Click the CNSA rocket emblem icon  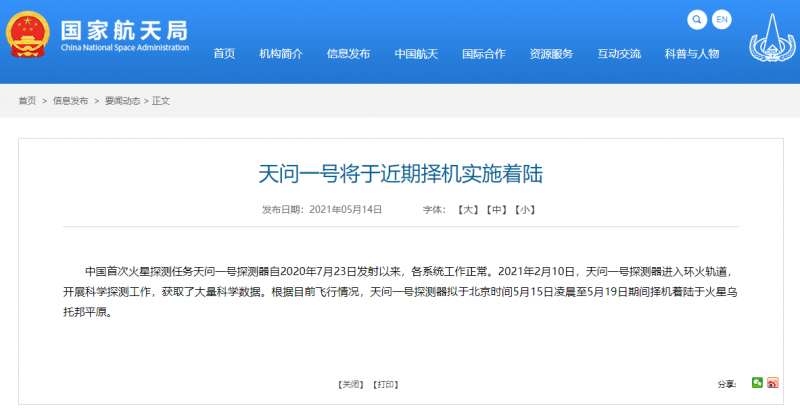(x=772, y=38)
